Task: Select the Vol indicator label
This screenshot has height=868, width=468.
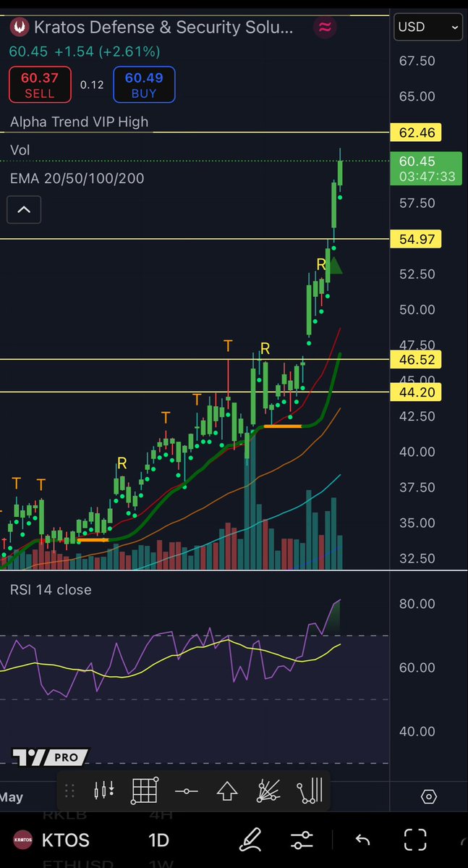Action: pos(20,150)
